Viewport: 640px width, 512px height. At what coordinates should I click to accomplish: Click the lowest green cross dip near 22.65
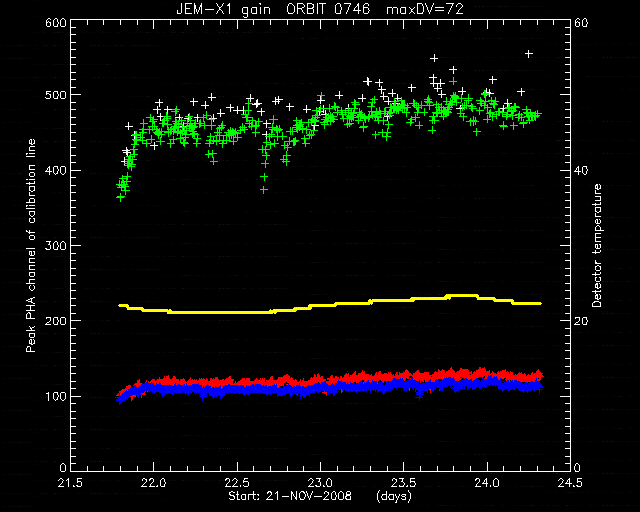click(x=264, y=190)
